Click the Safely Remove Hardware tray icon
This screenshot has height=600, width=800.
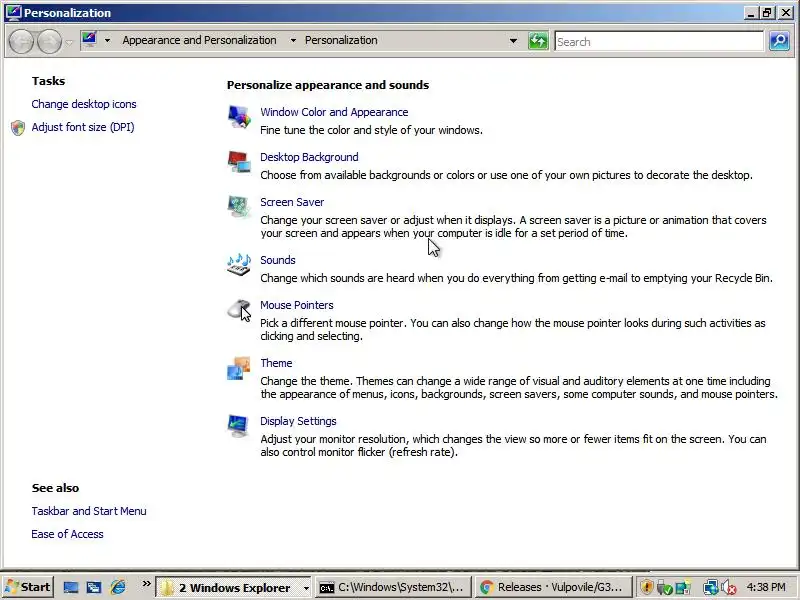point(664,587)
